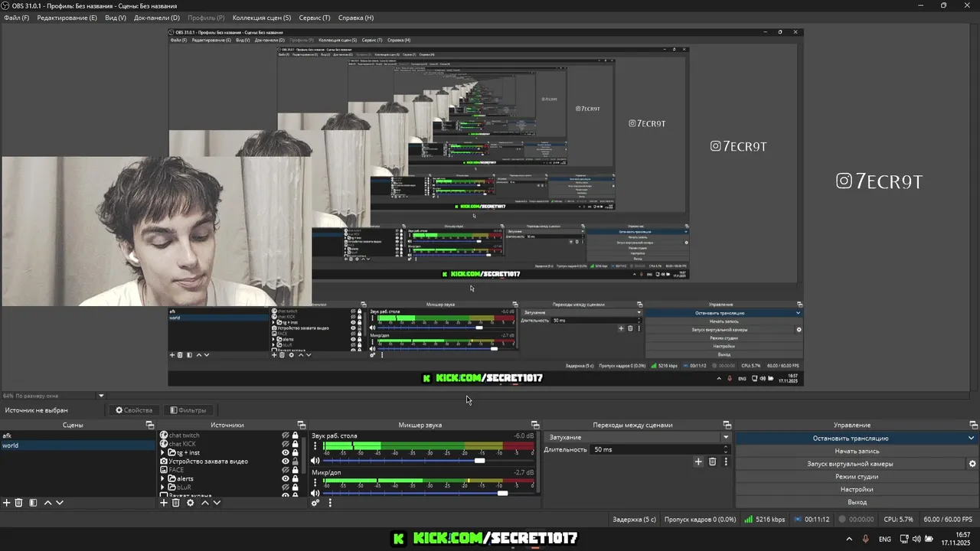This screenshot has width=980, height=551.
Task: Show the bLuR group
Action: tap(286, 487)
